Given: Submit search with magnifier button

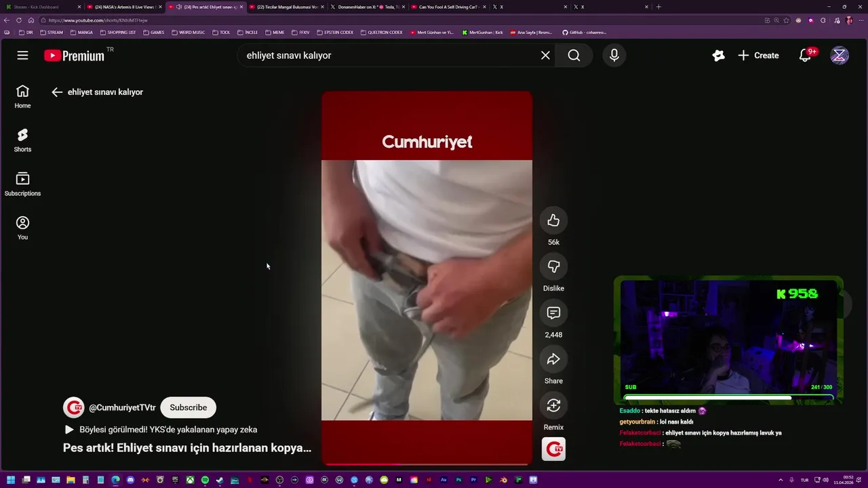Looking at the screenshot, I should (574, 56).
